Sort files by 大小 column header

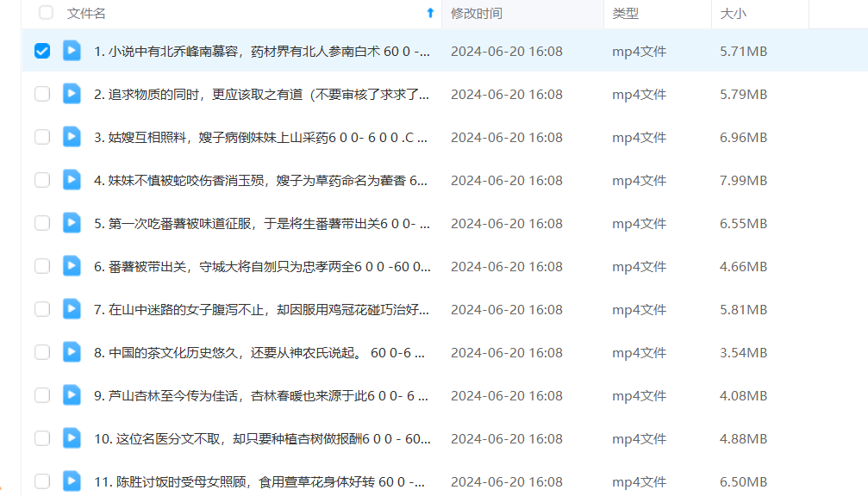(x=734, y=14)
